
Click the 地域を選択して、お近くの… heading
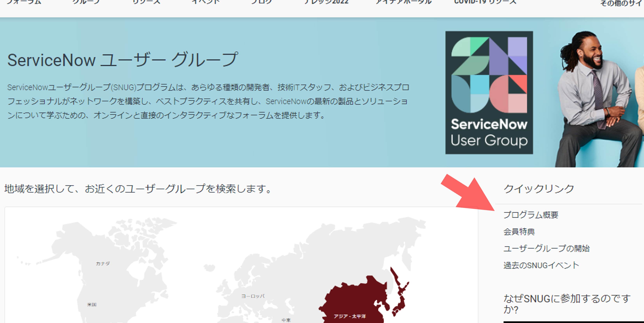click(139, 189)
